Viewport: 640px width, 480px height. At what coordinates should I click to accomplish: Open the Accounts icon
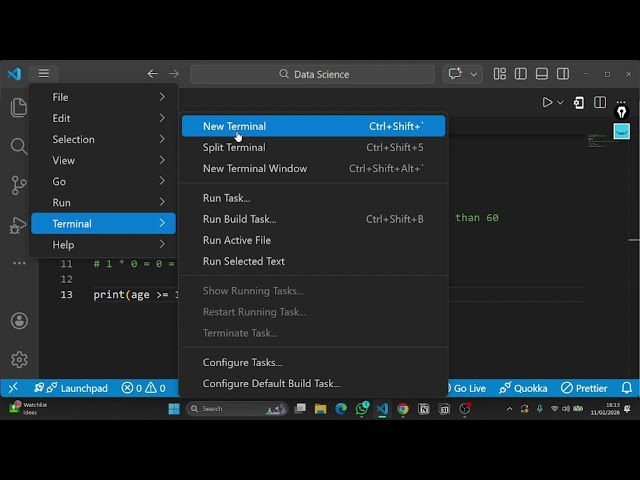pyautogui.click(x=19, y=320)
